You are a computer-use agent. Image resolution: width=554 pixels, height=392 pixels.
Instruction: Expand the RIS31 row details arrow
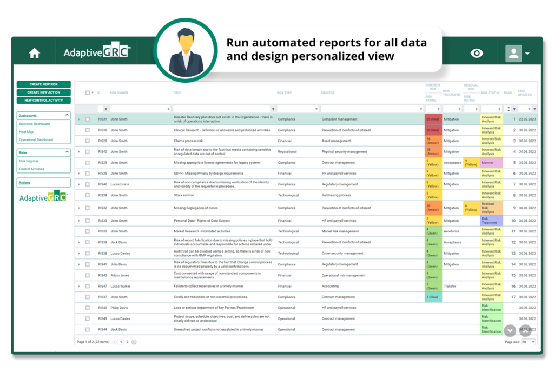click(x=79, y=119)
